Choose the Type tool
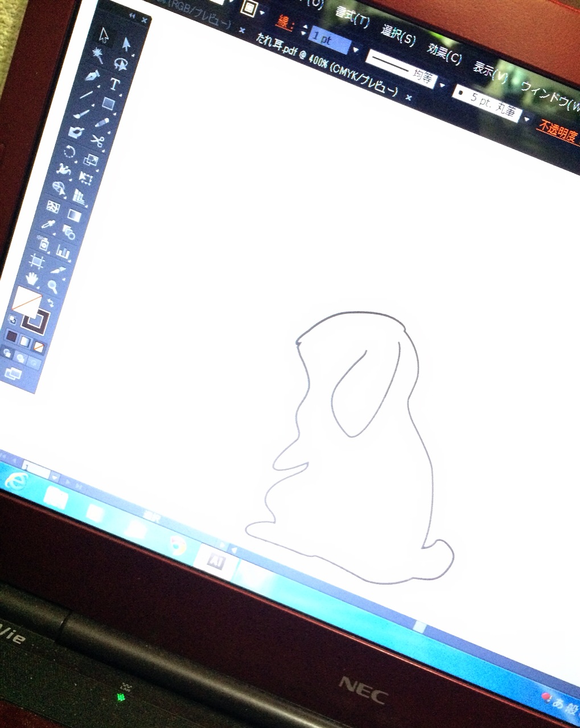580x728 pixels. click(x=114, y=84)
